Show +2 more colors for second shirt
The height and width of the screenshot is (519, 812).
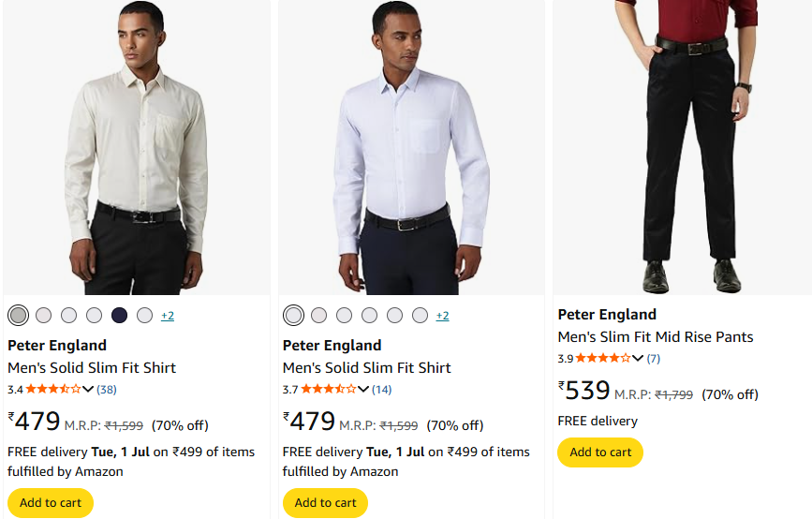tap(442, 316)
